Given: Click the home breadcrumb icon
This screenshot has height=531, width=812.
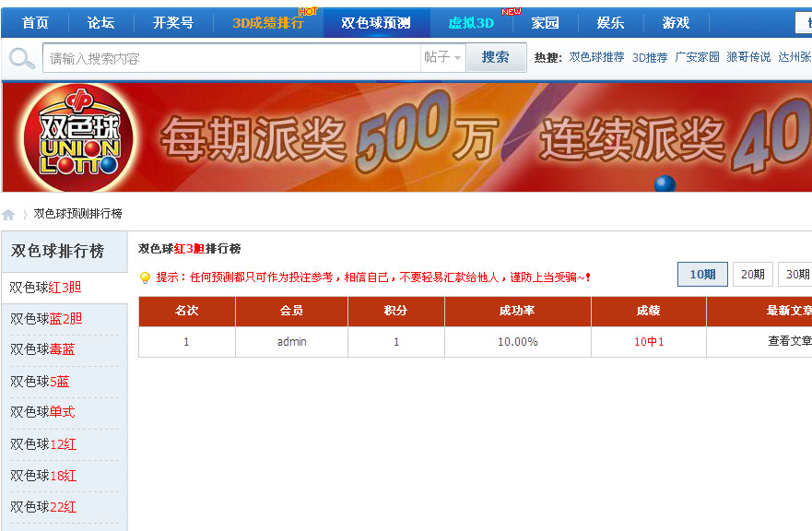Looking at the screenshot, I should click(8, 215).
